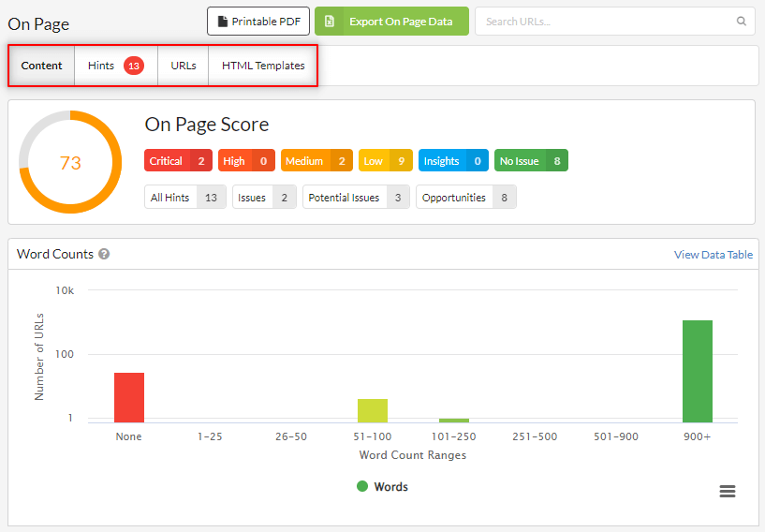The width and height of the screenshot is (765, 532).
Task: Click the 251-500 range label
Action: tap(535, 436)
